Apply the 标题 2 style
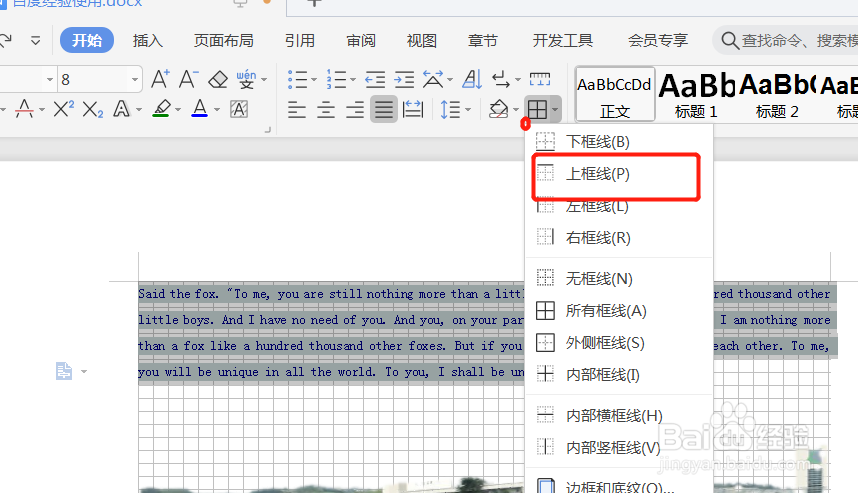Viewport: 858px width, 493px height. [x=777, y=95]
